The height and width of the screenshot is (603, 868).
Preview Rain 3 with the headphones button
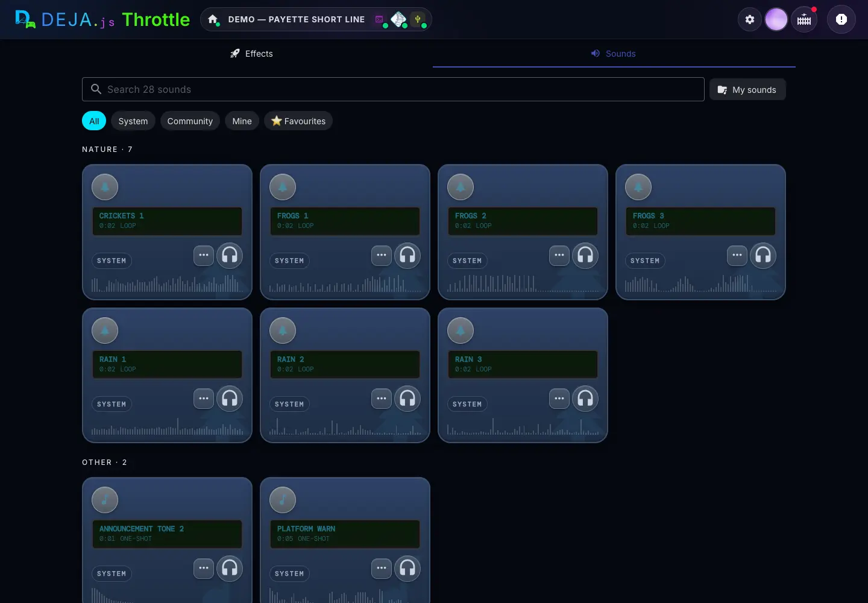tap(585, 399)
